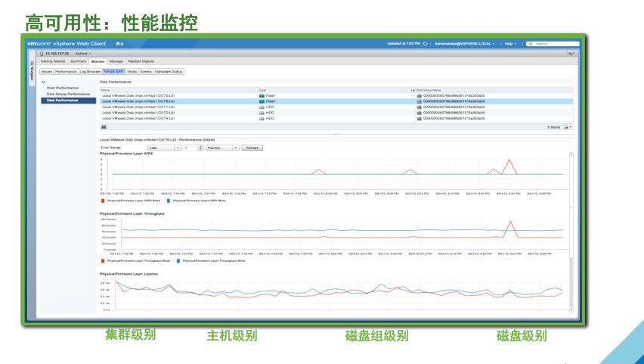Click the collapse arrows icon above Host Performance
This screenshot has height=364, width=644.
(x=44, y=81)
